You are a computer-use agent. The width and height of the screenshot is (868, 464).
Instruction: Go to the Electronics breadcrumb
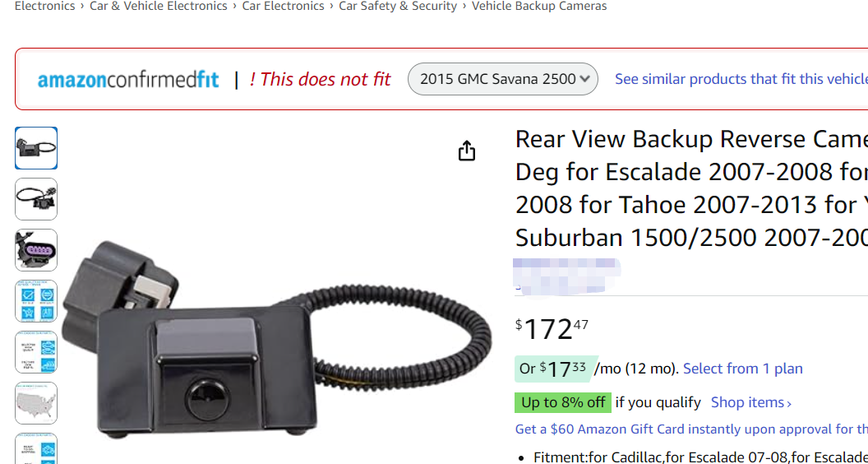[44, 7]
